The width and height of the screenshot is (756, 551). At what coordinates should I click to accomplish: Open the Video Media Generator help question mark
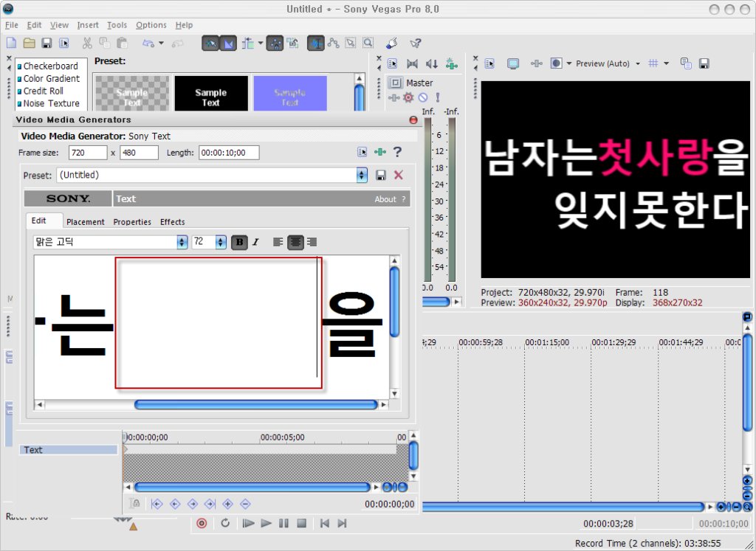(397, 152)
